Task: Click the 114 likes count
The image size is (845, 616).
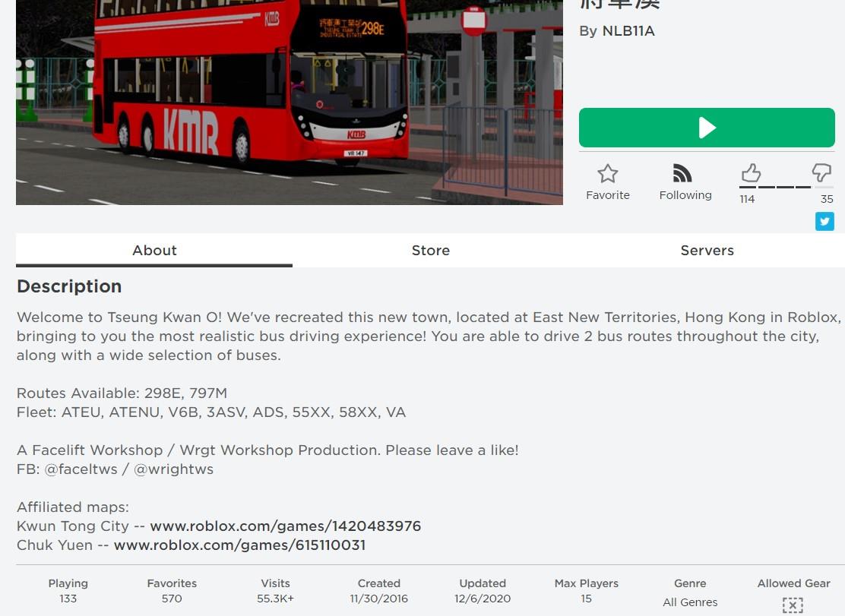Action: click(x=747, y=199)
